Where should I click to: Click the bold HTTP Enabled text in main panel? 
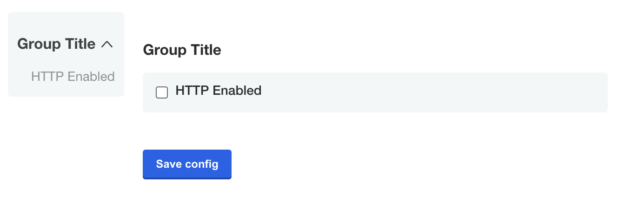point(218,91)
